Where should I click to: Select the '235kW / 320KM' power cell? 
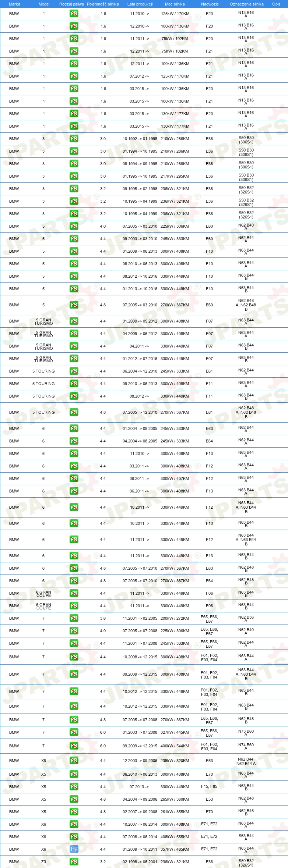pos(175,761)
